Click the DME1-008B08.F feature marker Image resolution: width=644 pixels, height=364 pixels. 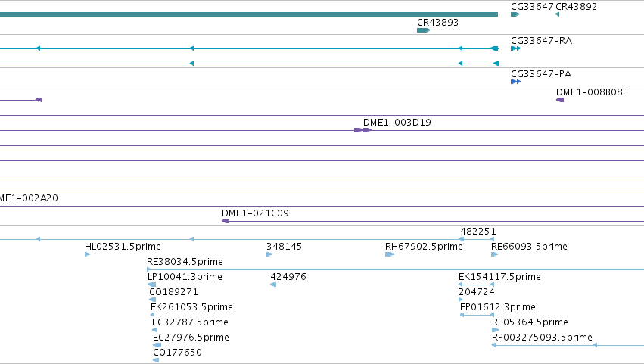[x=560, y=100]
